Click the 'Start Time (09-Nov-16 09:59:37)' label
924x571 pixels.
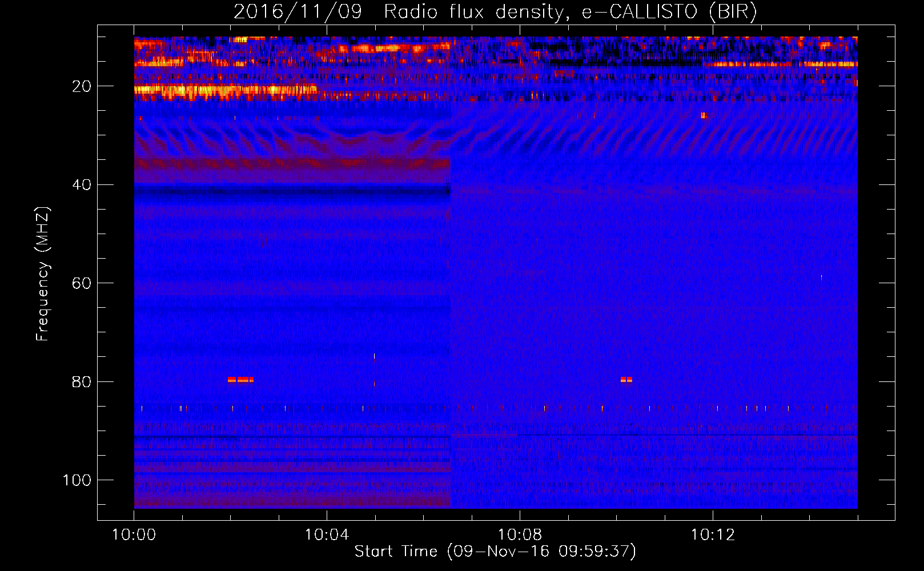495,552
